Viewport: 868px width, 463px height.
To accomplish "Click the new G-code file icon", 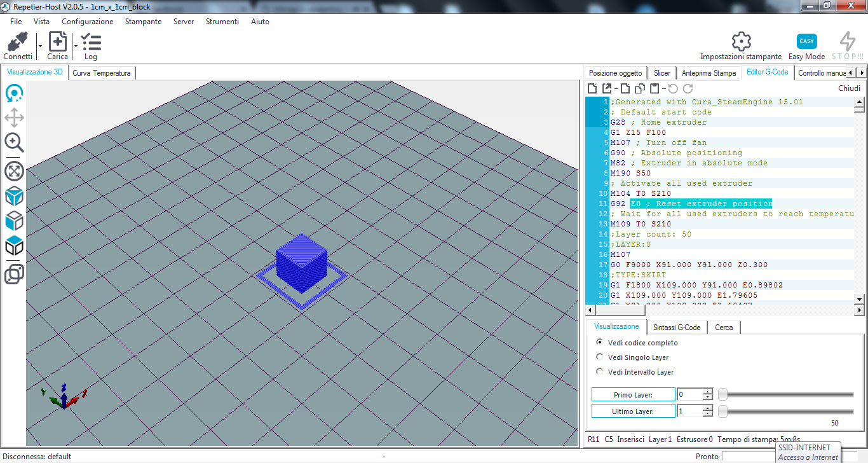I will point(592,89).
